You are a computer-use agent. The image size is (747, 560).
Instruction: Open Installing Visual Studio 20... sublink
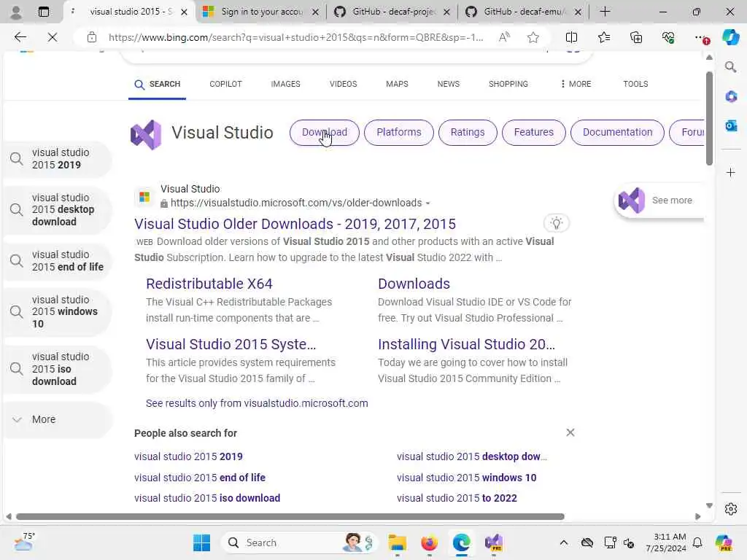click(x=466, y=344)
